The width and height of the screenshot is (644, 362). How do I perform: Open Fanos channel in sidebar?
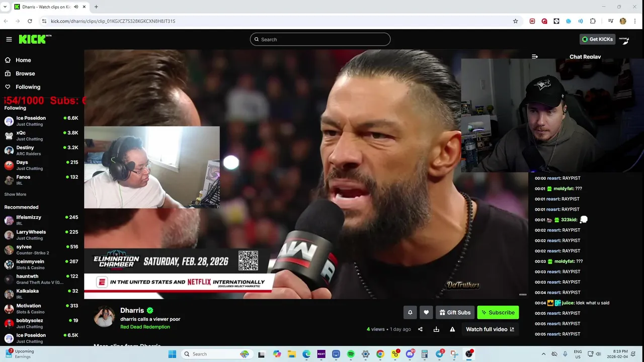coord(41,180)
